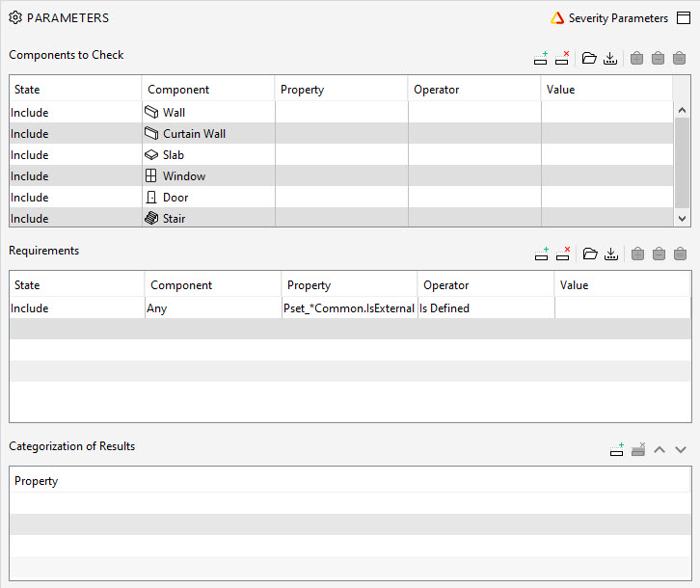Remove row from the Requirements table

coord(562,254)
